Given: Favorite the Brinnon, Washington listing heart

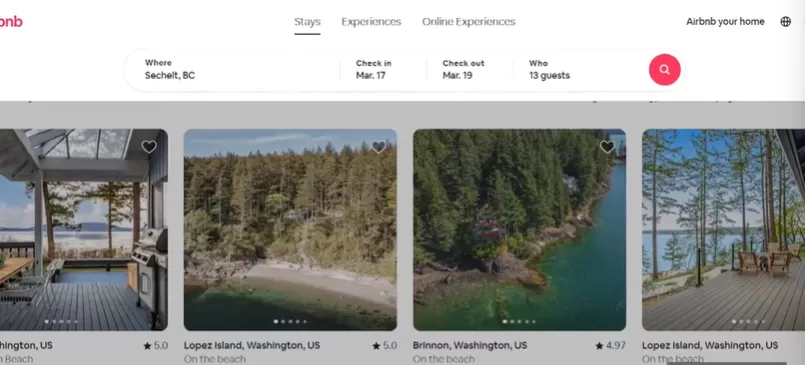Looking at the screenshot, I should click(607, 147).
